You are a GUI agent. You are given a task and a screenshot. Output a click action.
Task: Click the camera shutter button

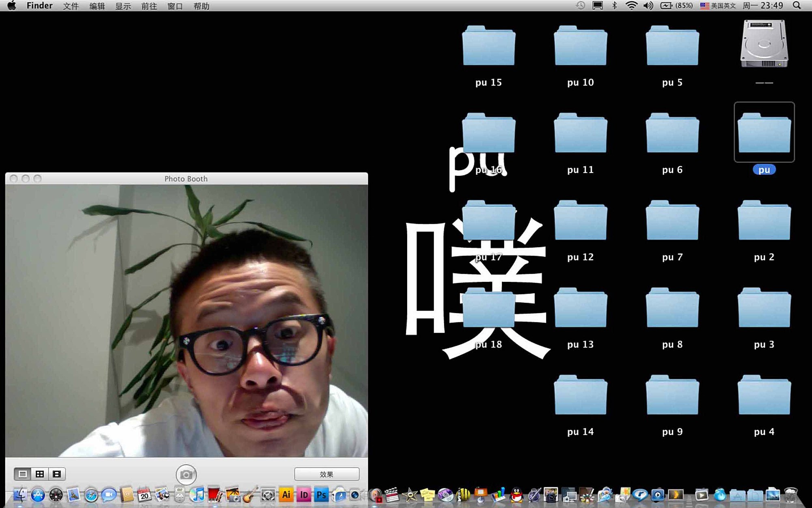pyautogui.click(x=186, y=474)
